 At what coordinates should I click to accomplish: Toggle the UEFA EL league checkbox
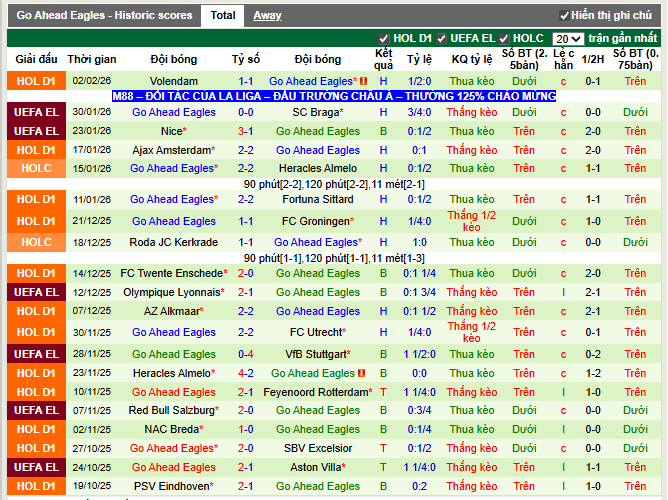click(441, 39)
